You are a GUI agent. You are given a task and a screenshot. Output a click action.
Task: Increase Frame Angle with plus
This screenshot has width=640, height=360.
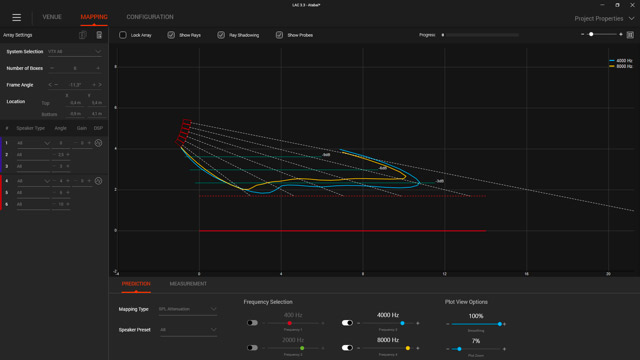[94, 85]
